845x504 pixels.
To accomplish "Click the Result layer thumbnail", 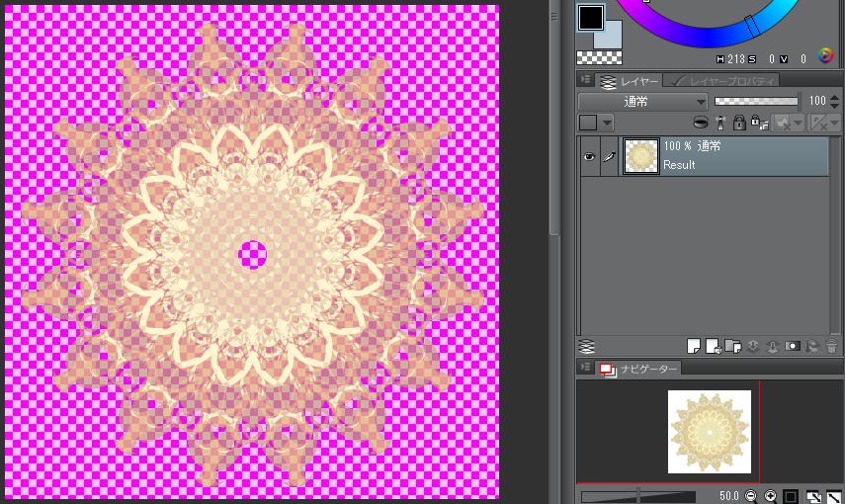I will (641, 156).
